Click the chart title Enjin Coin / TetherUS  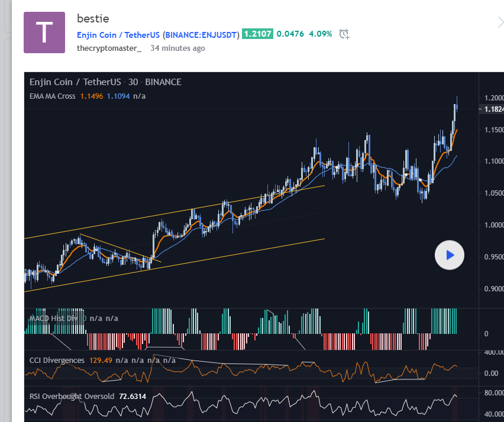click(x=75, y=82)
